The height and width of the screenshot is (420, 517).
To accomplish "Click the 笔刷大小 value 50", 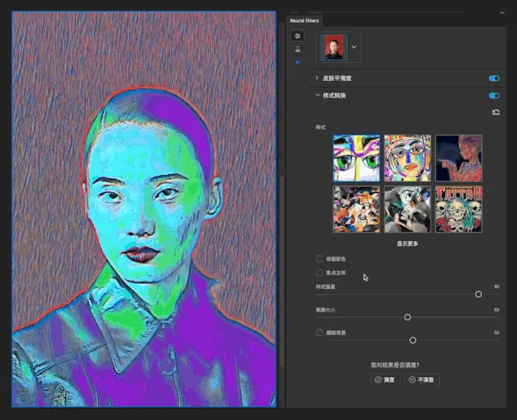I will [x=497, y=310].
